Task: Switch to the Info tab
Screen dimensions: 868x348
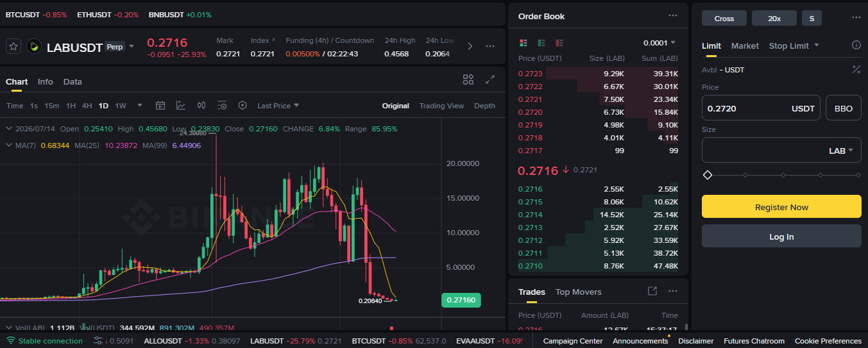Action: click(x=46, y=81)
